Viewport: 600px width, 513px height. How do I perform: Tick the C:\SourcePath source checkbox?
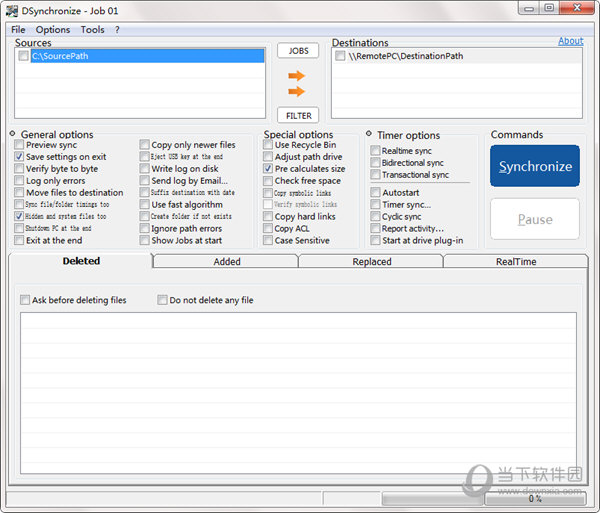(x=23, y=56)
